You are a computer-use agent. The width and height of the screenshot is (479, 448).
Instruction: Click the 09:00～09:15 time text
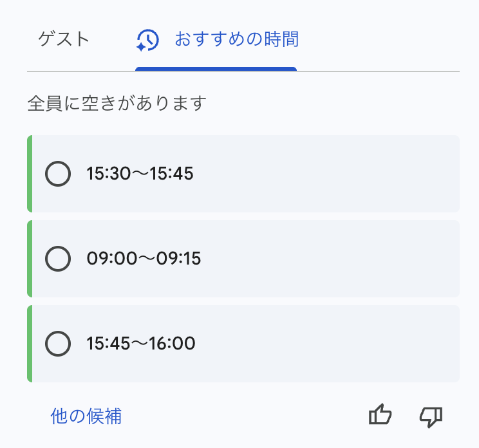pos(144,259)
